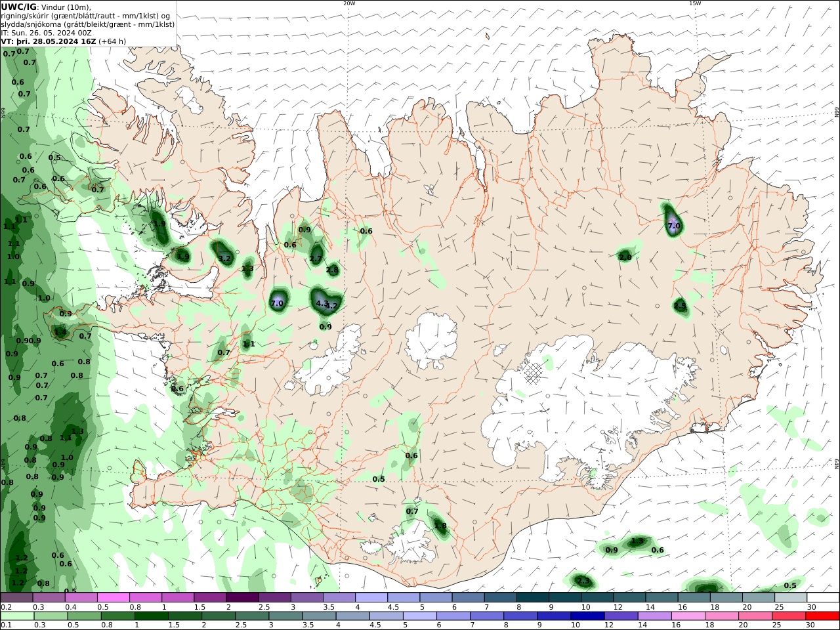This screenshot has height=630, width=840.
Task: Click the 20W longitude label at the top
Action: click(349, 3)
